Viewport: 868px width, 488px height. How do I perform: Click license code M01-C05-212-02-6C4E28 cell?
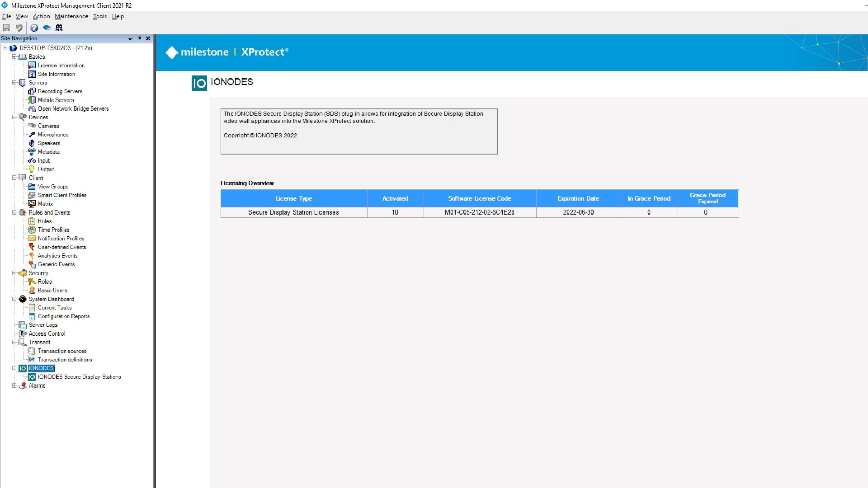[480, 212]
